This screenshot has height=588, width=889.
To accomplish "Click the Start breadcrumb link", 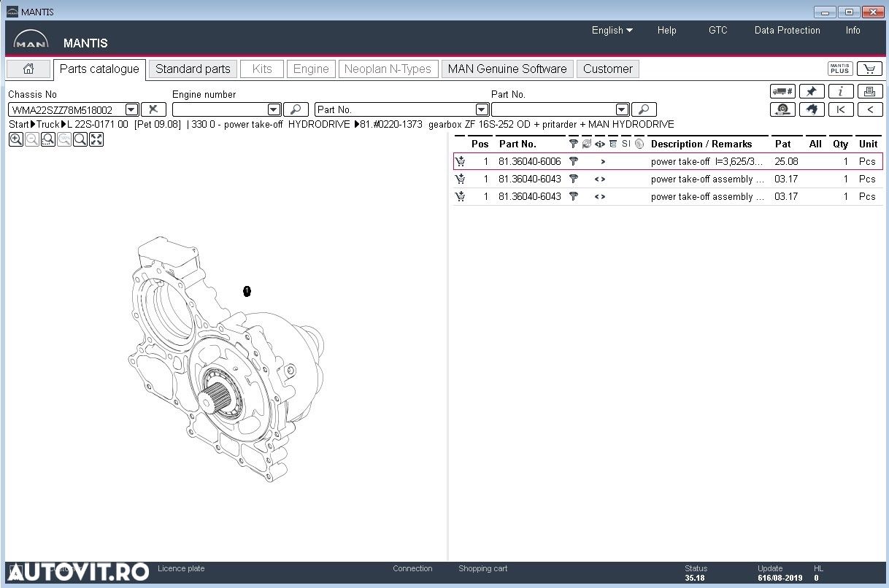I will click(x=18, y=124).
